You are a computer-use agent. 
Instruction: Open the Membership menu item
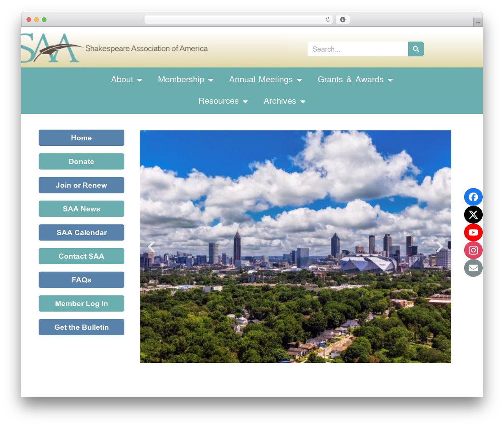(181, 80)
